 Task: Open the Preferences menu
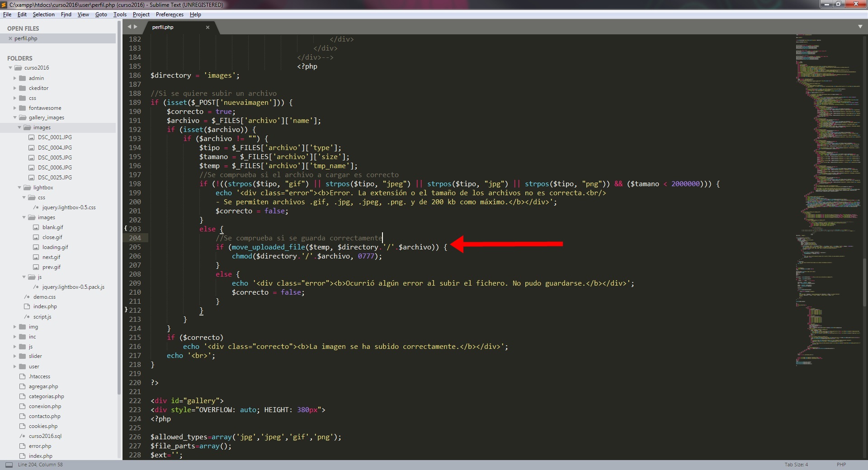click(x=170, y=14)
